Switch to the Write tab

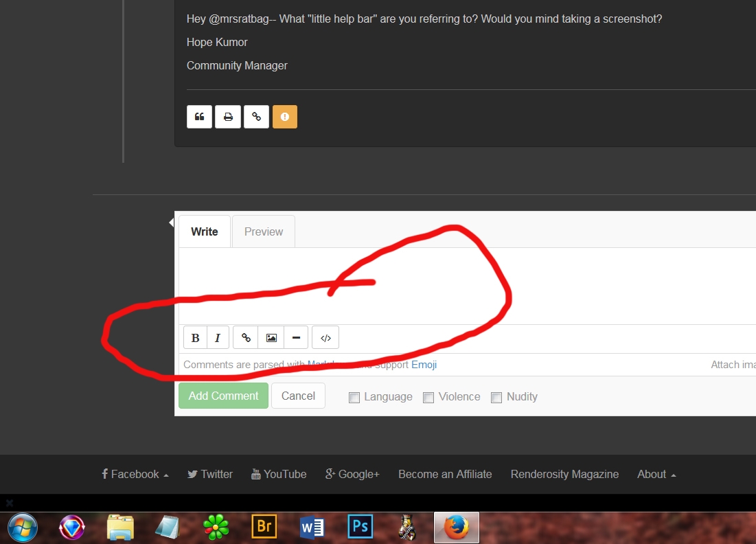(205, 231)
